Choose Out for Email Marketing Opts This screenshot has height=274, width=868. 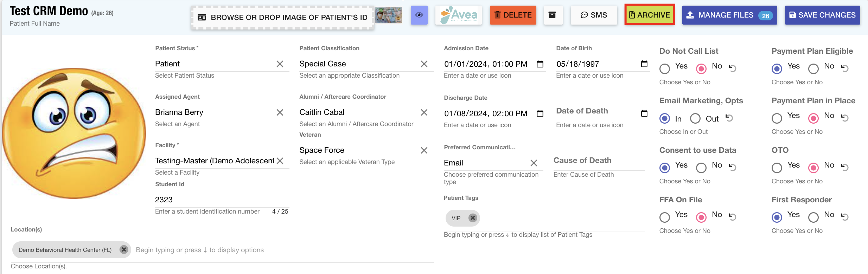(x=695, y=119)
